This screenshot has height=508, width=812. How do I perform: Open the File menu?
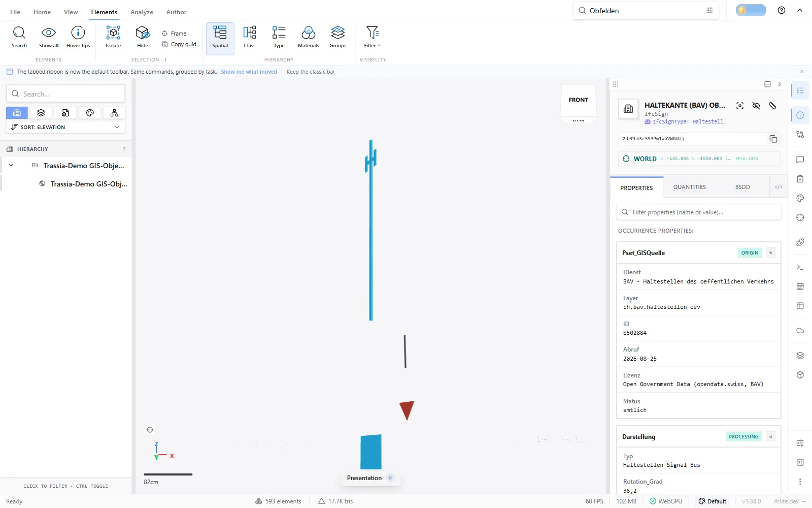tap(15, 12)
